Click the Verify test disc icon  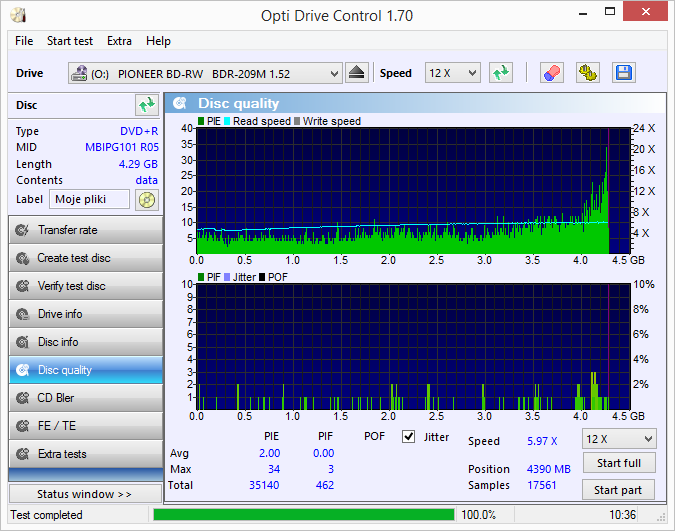[x=22, y=286]
